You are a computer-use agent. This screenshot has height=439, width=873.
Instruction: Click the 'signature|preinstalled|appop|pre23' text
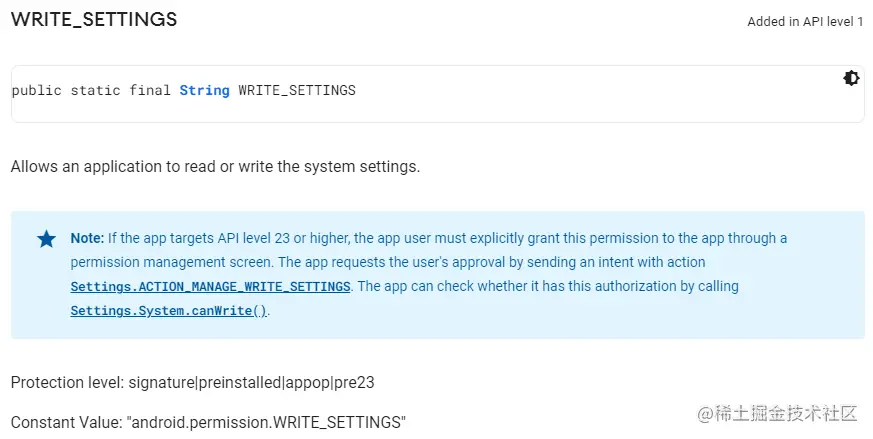pos(252,383)
